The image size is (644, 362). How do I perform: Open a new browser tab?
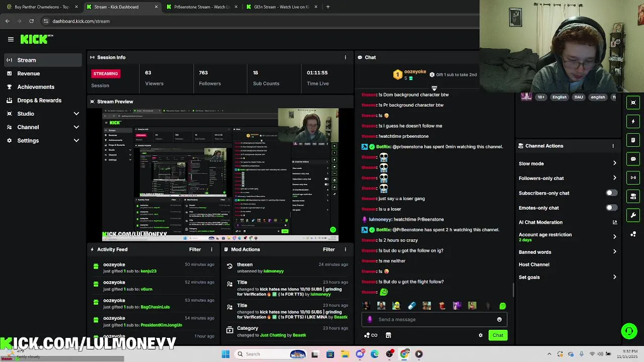(328, 7)
